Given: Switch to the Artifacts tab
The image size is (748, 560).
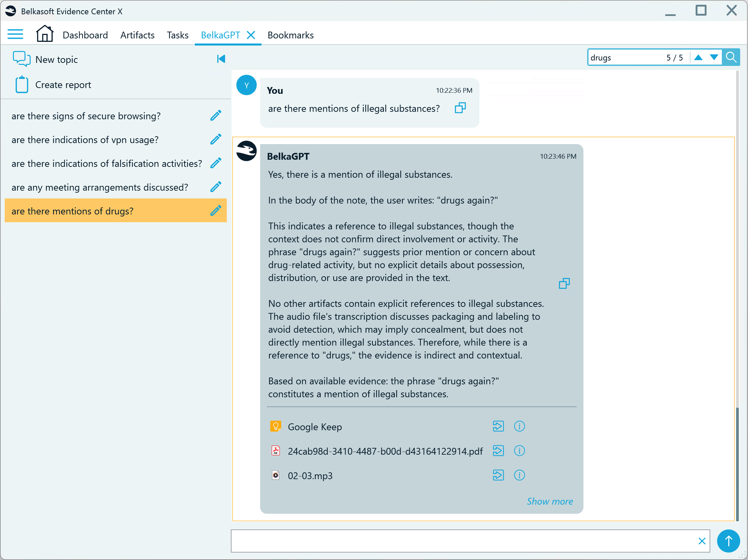Looking at the screenshot, I should (137, 35).
